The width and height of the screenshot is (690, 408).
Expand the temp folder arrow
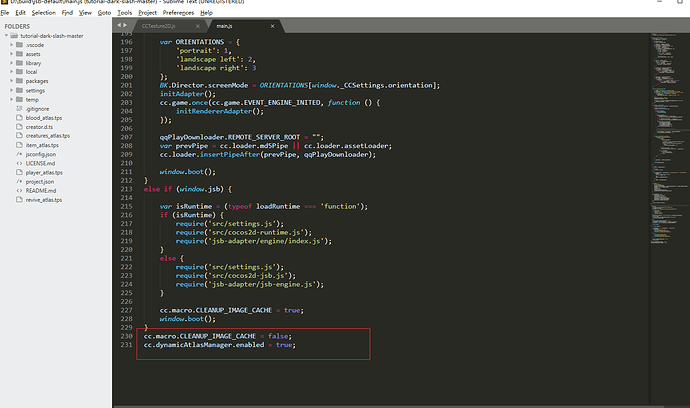point(11,99)
